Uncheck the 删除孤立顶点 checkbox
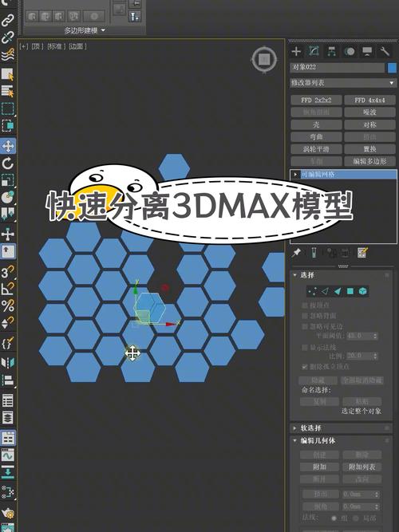The width and height of the screenshot is (399, 532). click(x=305, y=367)
